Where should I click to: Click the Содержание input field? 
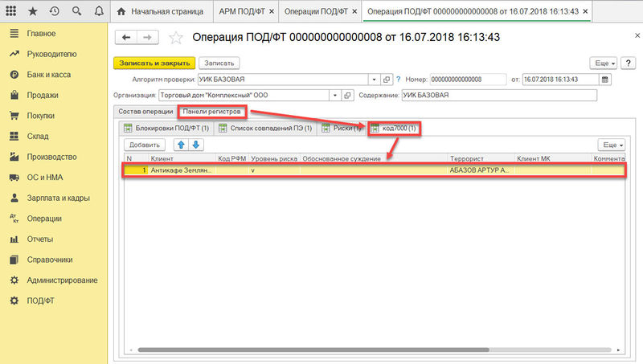[x=498, y=96]
